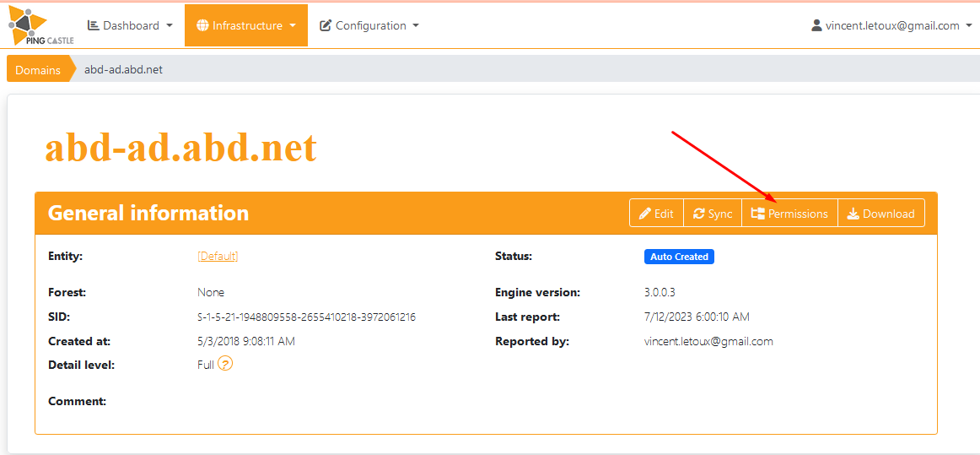Viewport: 980px width, 455px height.
Task: Click the Edit button
Action: [x=656, y=214]
